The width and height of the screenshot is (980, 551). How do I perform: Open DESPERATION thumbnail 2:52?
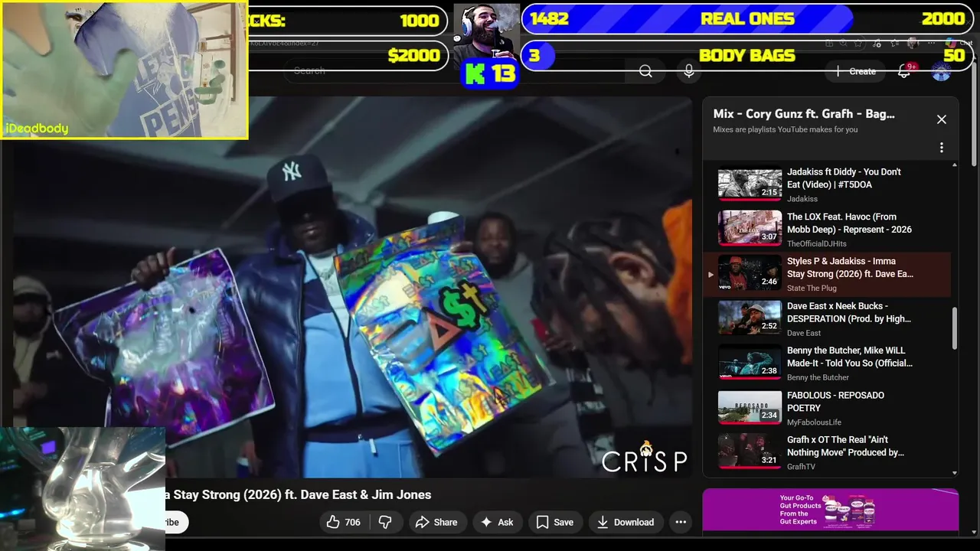click(x=750, y=318)
